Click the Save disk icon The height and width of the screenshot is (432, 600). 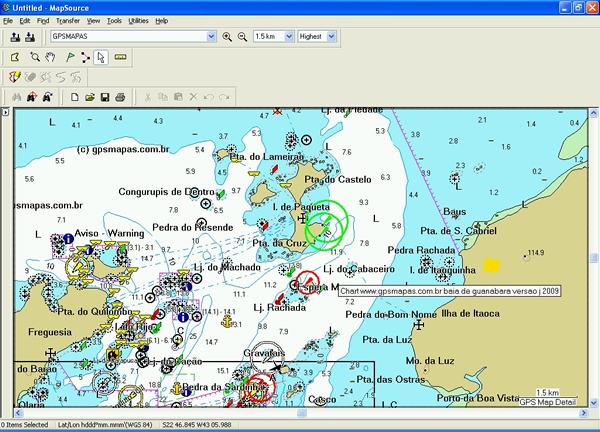[105, 97]
